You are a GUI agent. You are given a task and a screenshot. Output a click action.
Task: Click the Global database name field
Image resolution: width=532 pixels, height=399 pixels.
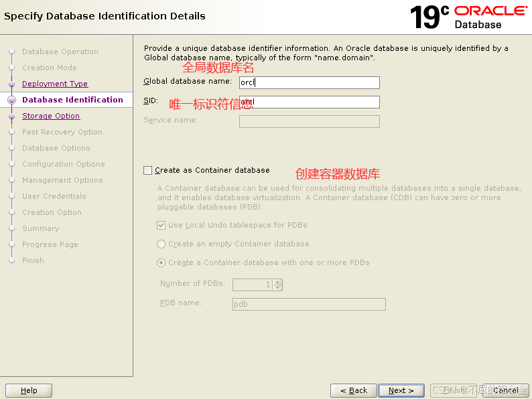[x=310, y=82]
